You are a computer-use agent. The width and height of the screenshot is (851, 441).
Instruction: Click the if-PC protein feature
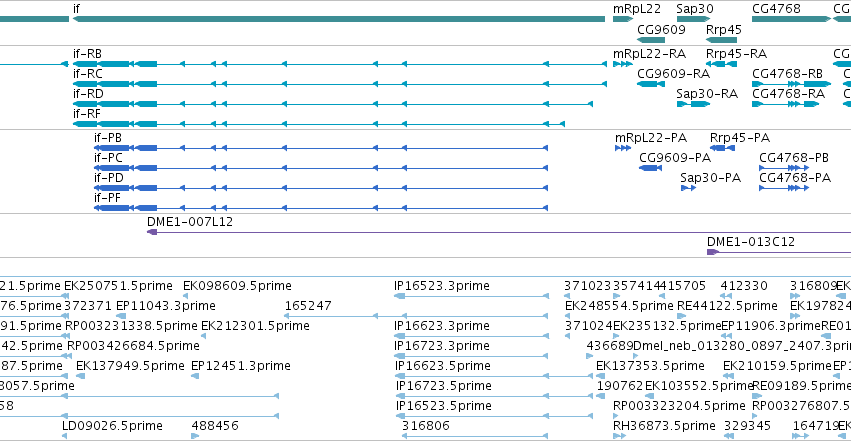tap(321, 168)
